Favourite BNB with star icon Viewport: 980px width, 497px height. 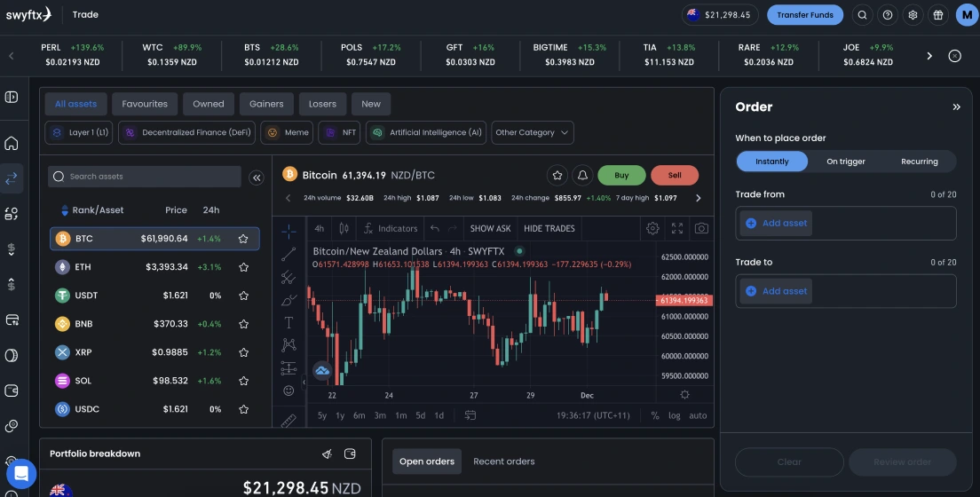point(244,324)
